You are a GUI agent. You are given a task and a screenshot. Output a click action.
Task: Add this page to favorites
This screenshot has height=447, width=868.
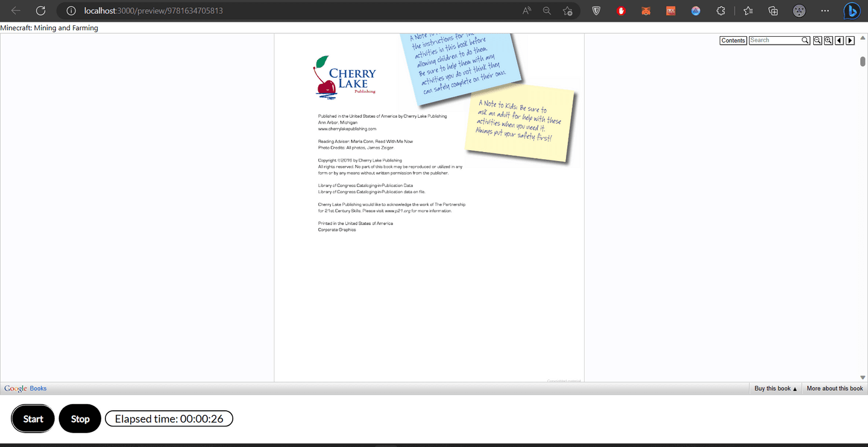567,11
